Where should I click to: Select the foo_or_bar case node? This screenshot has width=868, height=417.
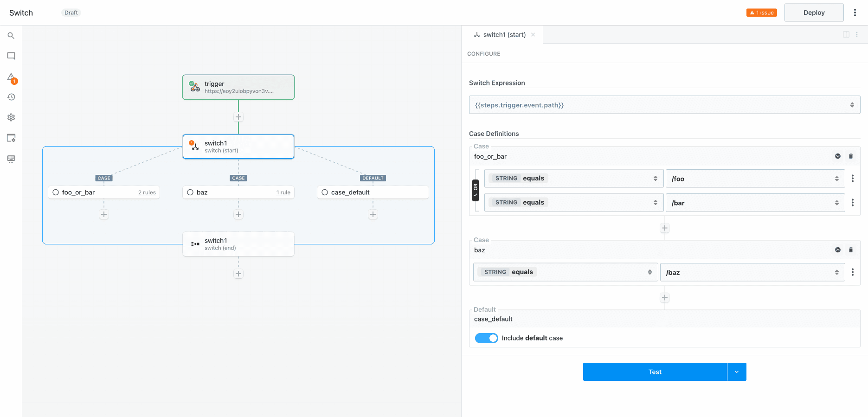[x=104, y=192]
